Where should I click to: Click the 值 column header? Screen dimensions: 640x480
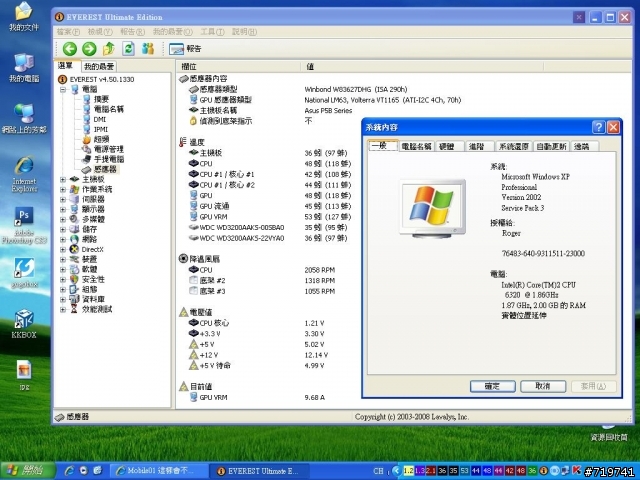[422, 67]
